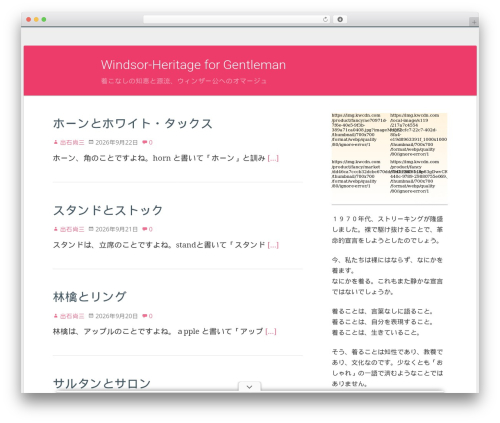500x423 pixels.
Task: Click the 2026年9月22日 post date
Action: tap(116, 143)
